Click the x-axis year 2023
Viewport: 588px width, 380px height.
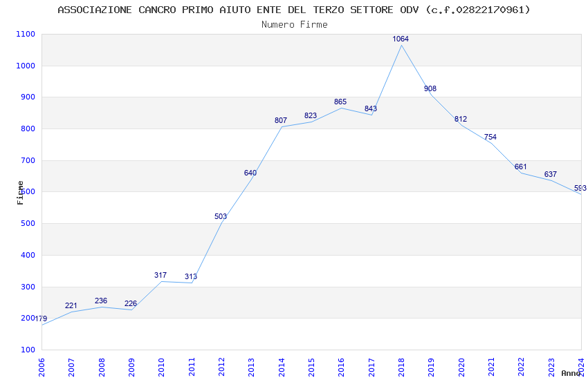(551, 368)
